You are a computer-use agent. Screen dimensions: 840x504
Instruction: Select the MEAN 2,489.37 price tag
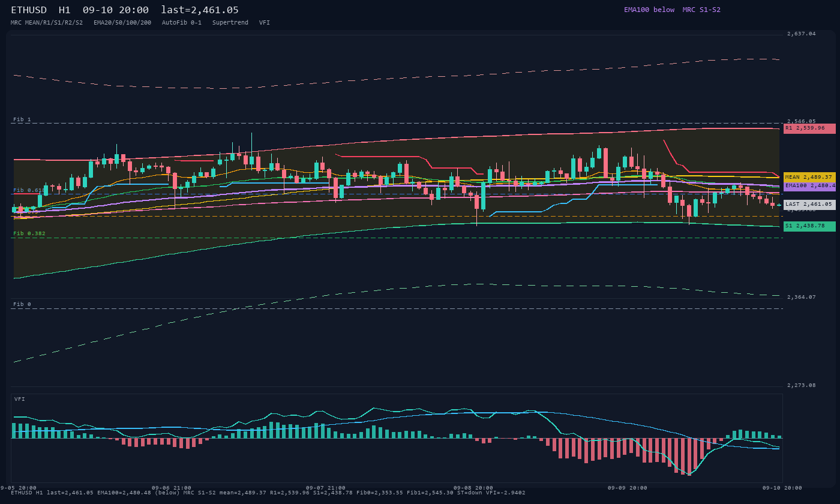[809, 177]
